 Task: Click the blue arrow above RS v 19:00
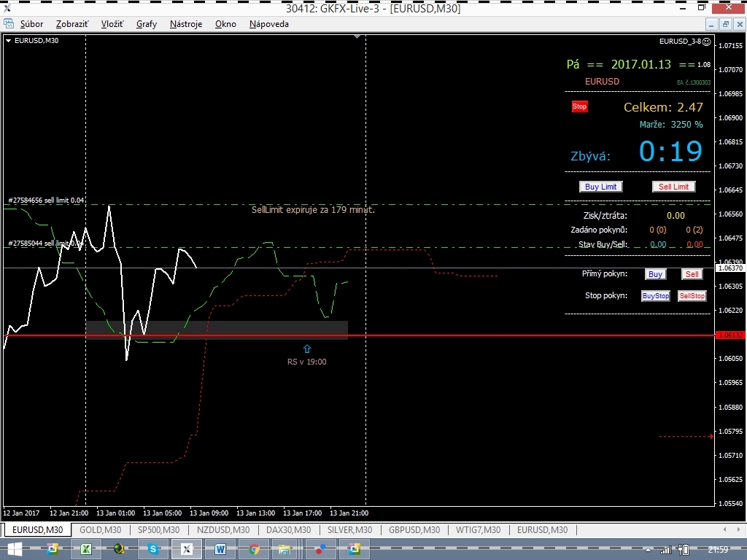coord(307,349)
